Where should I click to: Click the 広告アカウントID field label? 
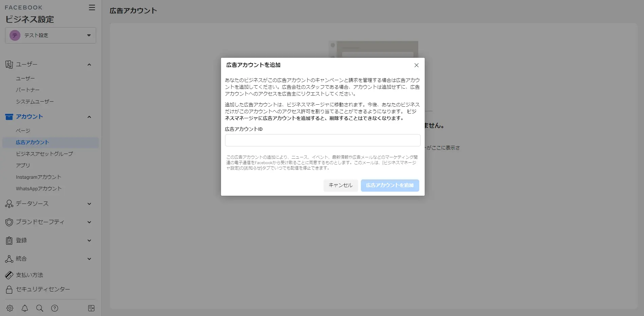pyautogui.click(x=244, y=129)
